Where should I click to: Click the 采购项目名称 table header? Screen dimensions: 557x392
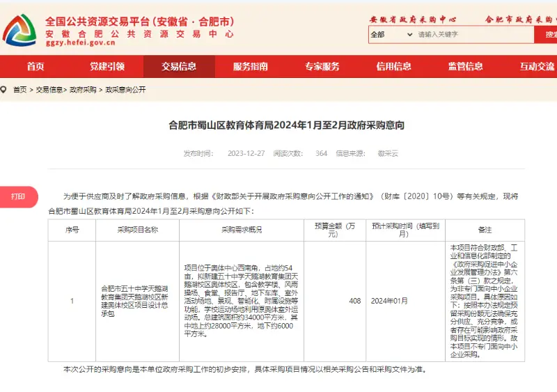[137, 230]
